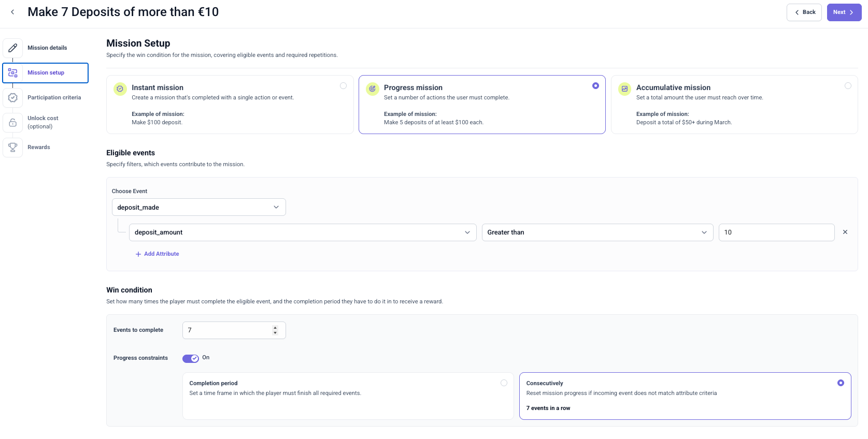The image size is (868, 439).
Task: Click the Progress mission target icon
Action: [372, 89]
